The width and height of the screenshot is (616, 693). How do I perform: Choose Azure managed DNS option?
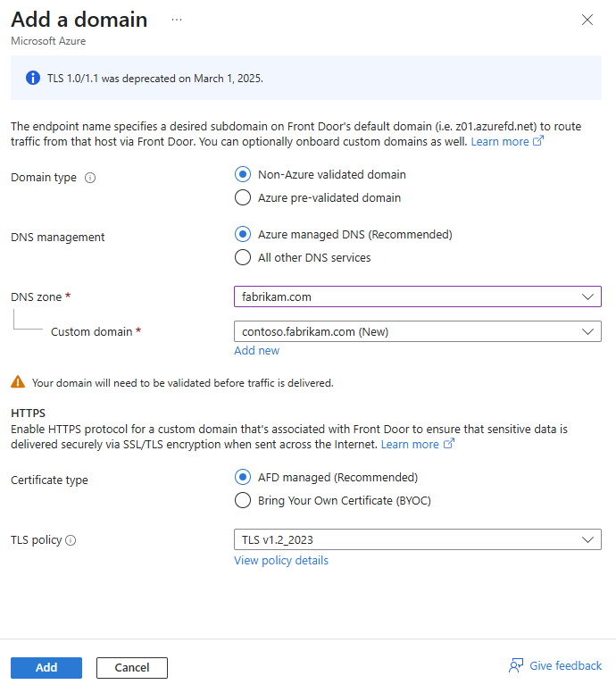click(x=242, y=235)
